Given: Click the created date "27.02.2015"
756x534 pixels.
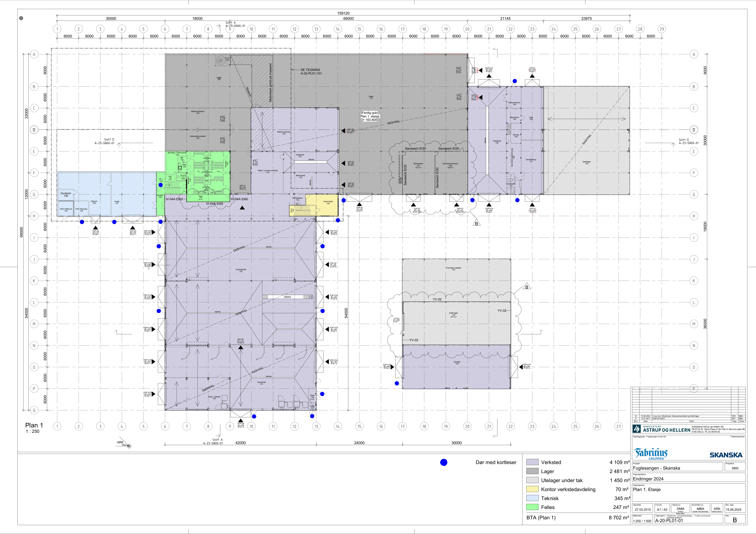Looking at the screenshot, I should tap(643, 510).
